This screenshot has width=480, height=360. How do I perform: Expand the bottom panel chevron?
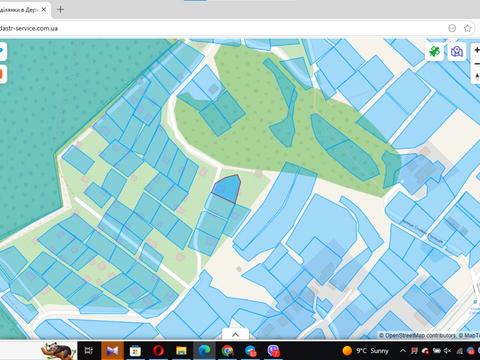coord(235,334)
